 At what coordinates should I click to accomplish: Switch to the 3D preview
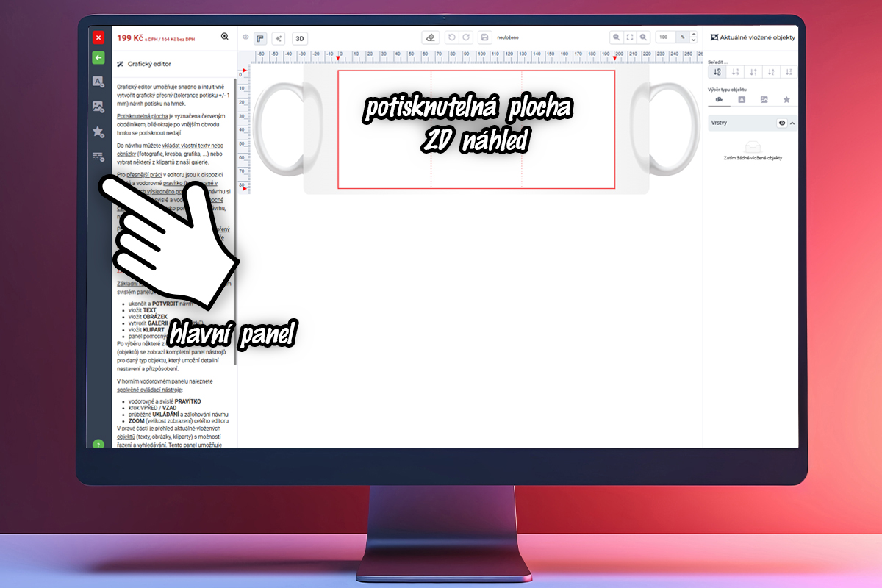300,37
